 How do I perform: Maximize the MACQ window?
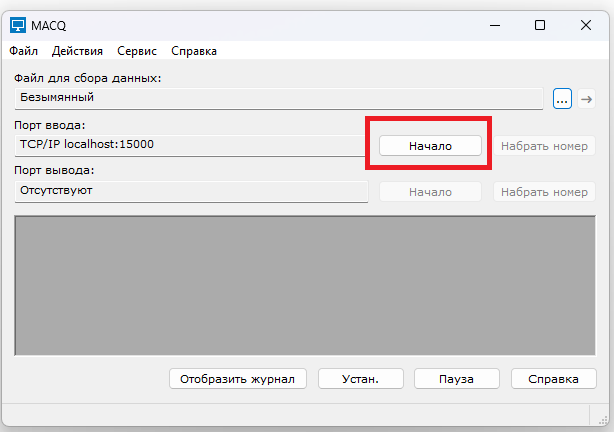click(540, 25)
